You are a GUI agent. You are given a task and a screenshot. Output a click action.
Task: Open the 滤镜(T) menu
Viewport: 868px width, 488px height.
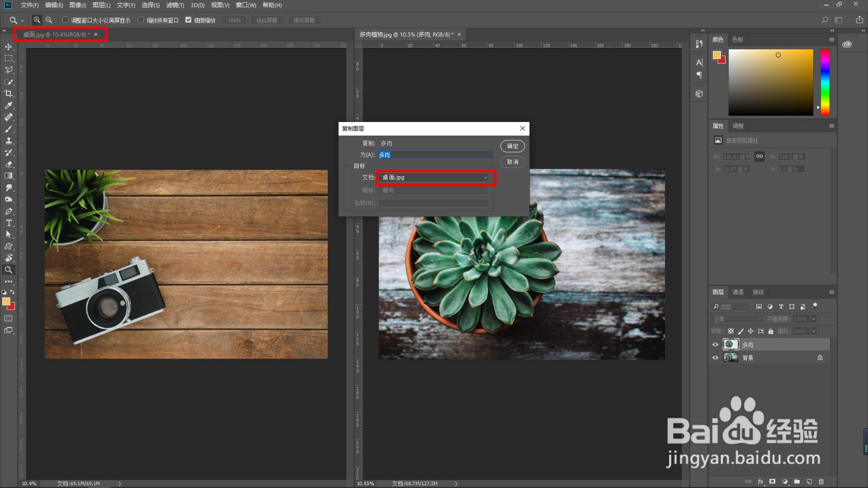175,5
